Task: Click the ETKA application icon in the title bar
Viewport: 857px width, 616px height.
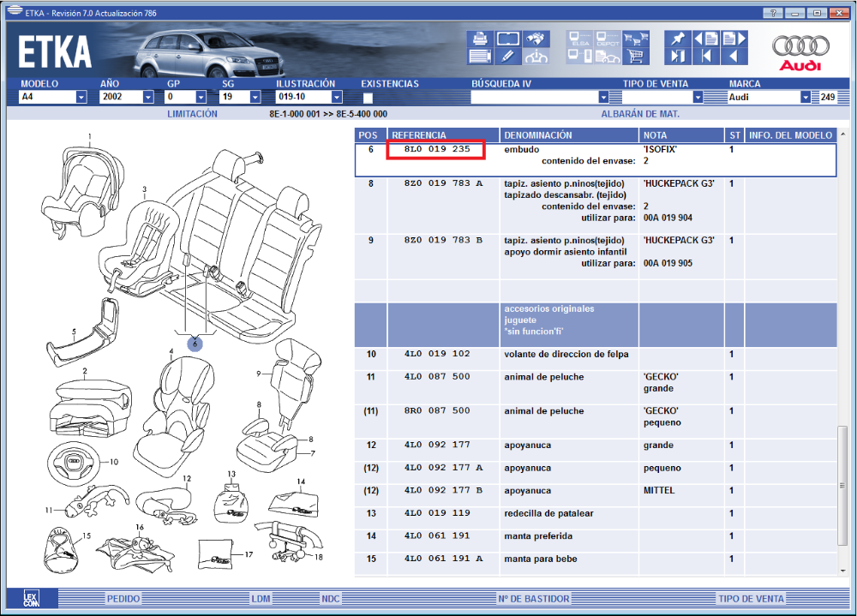Action: (15, 11)
